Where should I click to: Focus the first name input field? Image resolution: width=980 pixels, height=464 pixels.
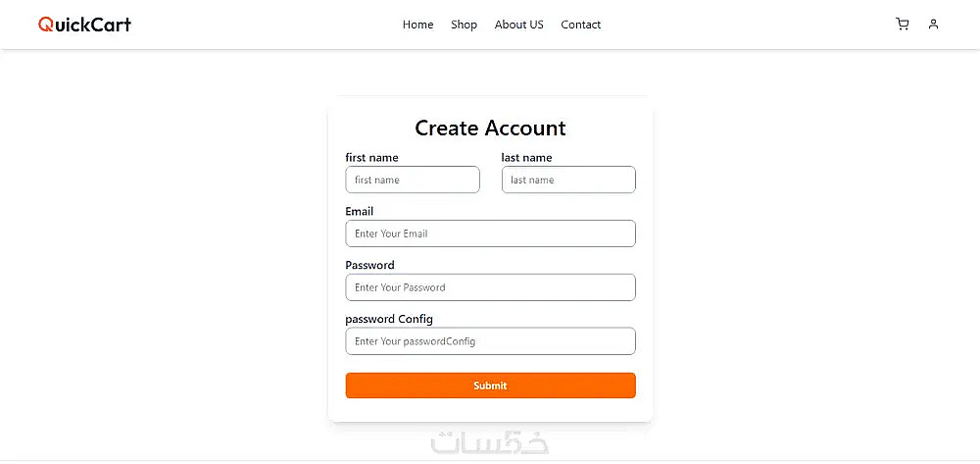coord(413,180)
